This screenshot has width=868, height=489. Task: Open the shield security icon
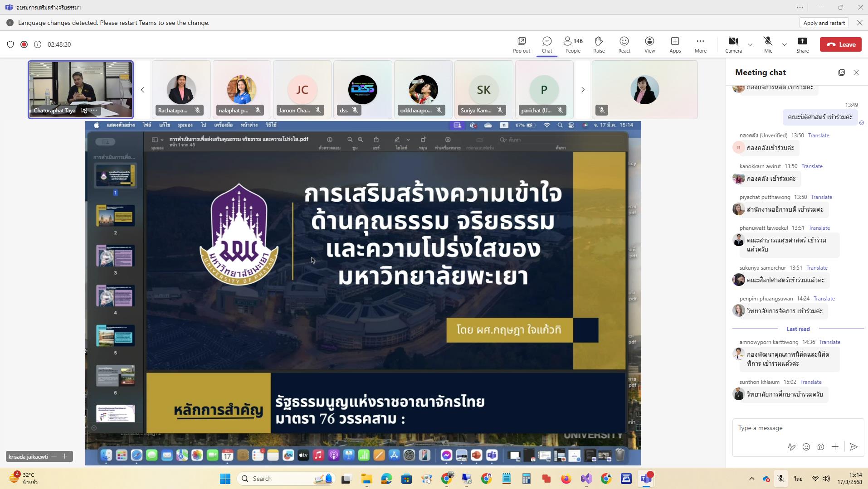10,44
